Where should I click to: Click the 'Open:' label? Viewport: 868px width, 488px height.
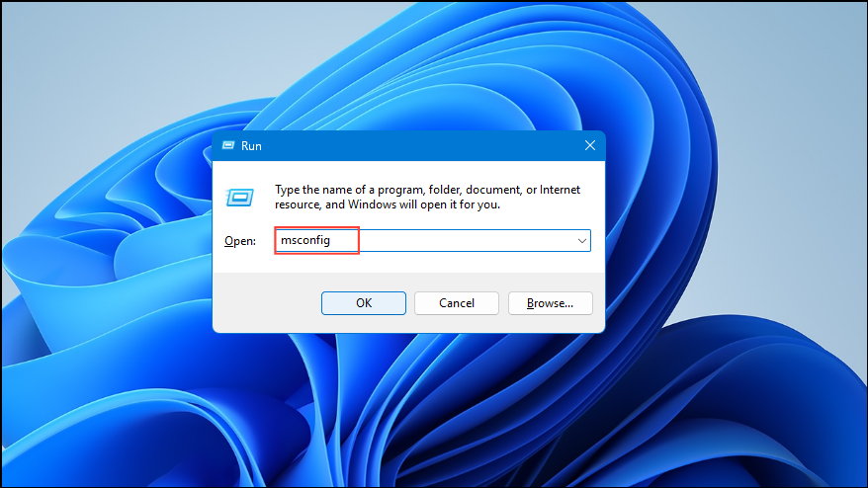pos(240,241)
